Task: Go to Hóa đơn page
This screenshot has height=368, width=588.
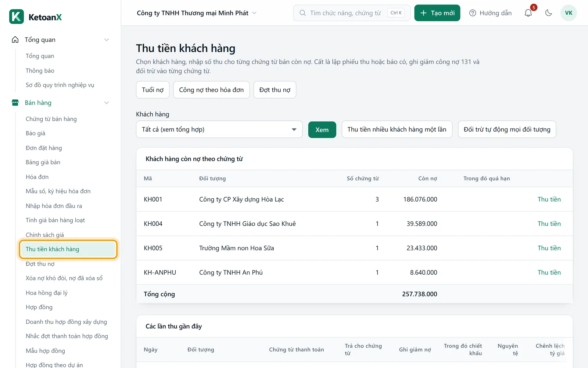Action: 37,177
